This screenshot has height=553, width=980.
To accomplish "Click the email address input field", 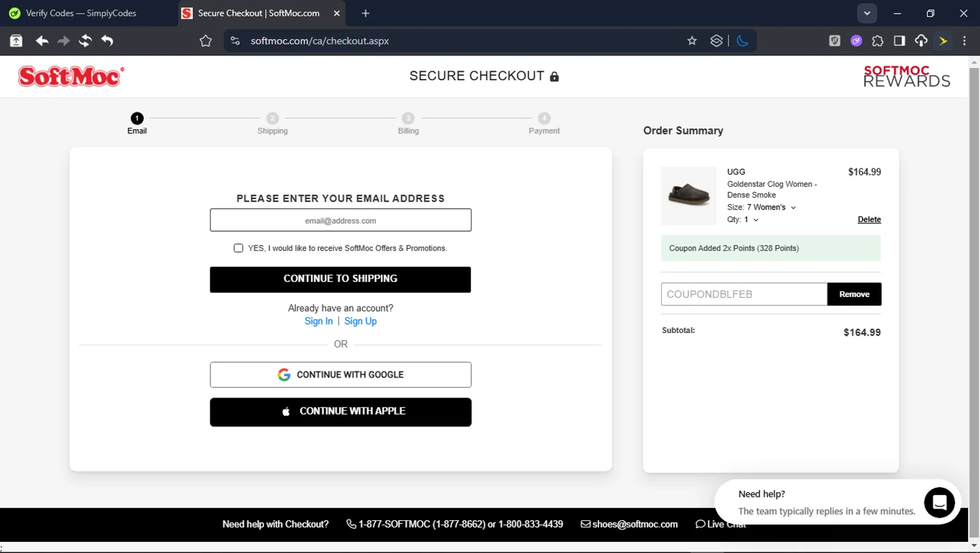I will pos(340,220).
